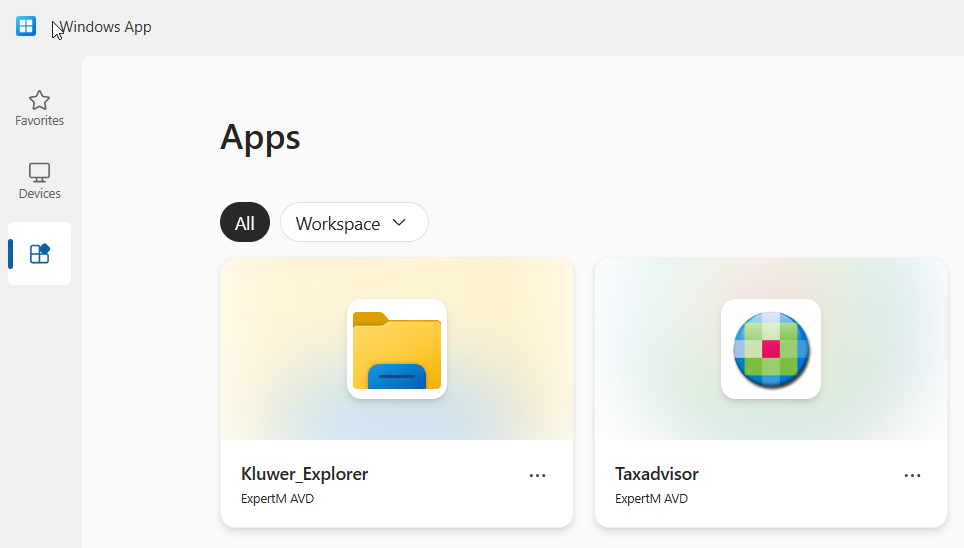The image size is (964, 548).
Task: Click the Windows App title text
Action: tap(107, 27)
